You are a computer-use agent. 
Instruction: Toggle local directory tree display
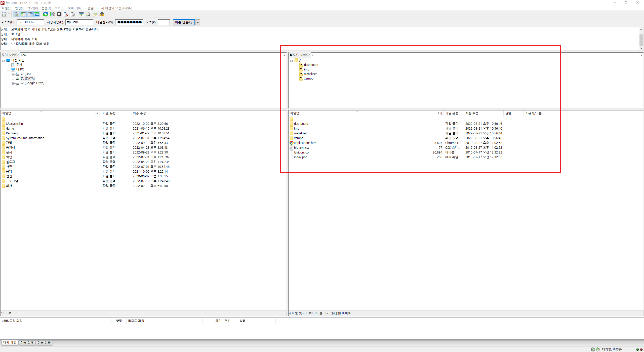(x=23, y=14)
